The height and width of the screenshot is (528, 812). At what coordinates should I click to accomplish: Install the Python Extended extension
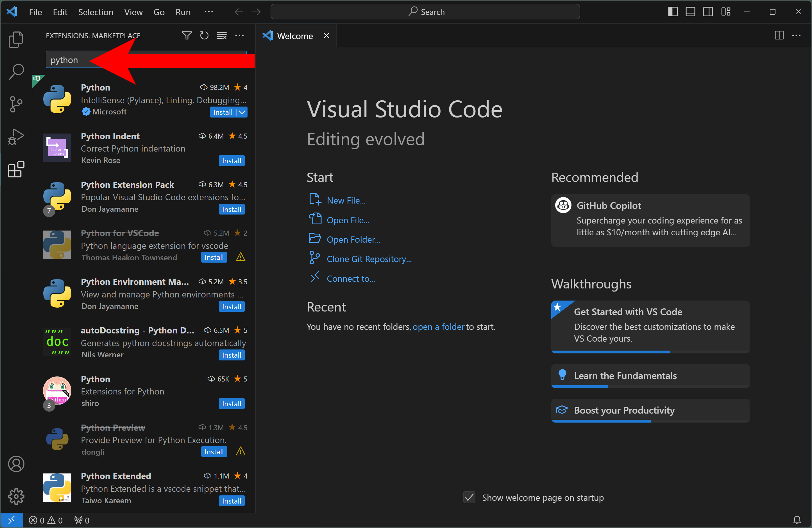click(232, 501)
